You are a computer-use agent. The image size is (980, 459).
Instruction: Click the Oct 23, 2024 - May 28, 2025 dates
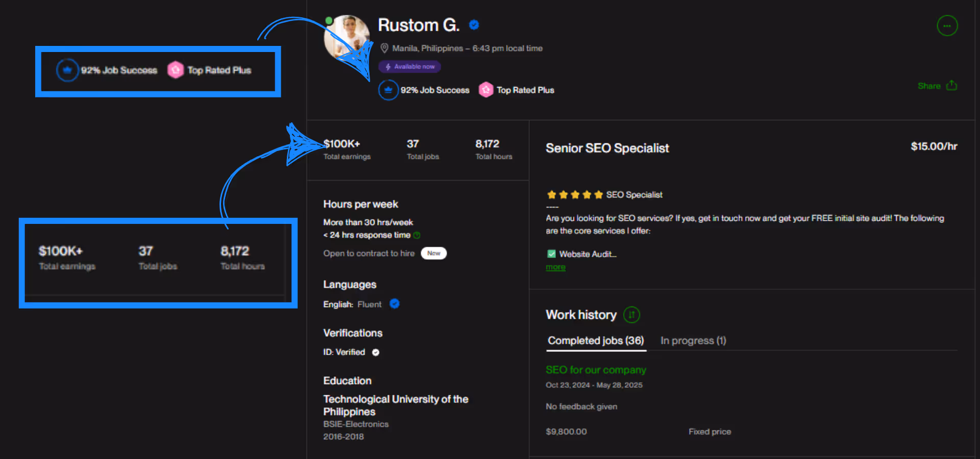pyautogui.click(x=594, y=385)
